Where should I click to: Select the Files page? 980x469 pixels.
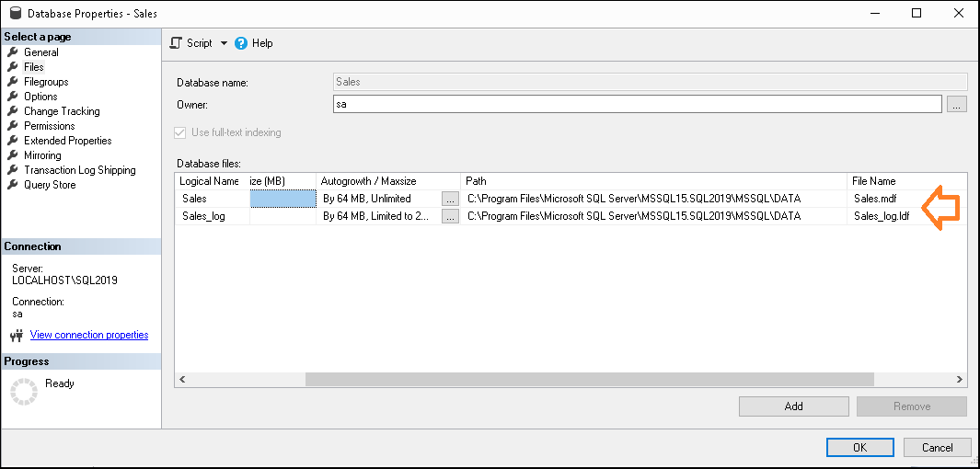pyautogui.click(x=34, y=67)
